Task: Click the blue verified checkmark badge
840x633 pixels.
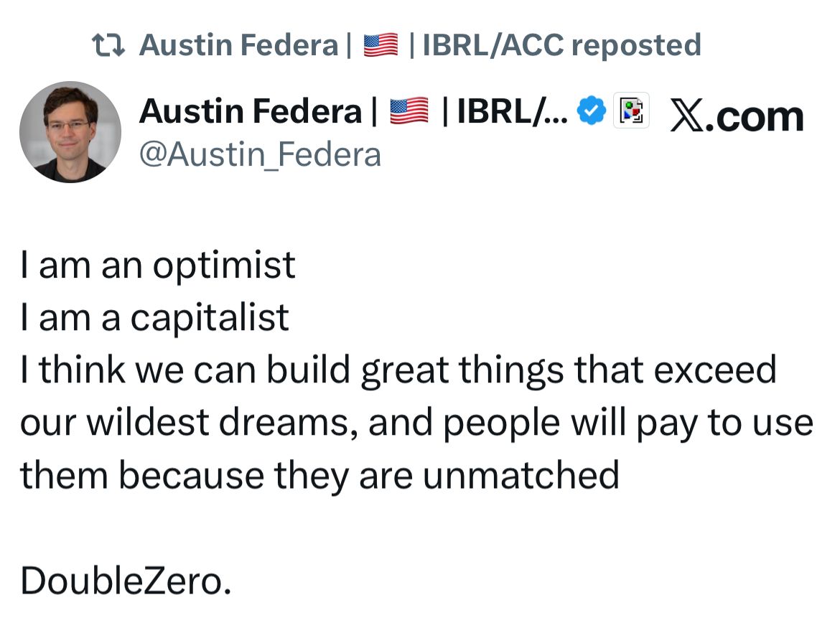Action: (x=592, y=111)
